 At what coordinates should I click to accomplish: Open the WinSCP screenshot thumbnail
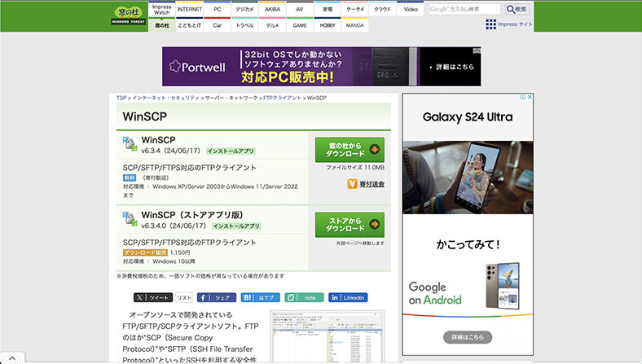[x=328, y=336]
